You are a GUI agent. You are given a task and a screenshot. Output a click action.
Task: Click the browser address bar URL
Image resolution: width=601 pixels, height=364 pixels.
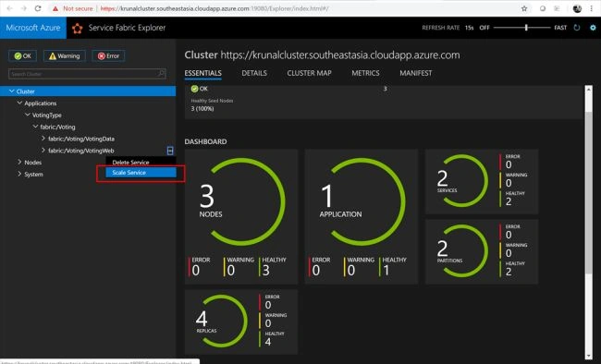coord(215,8)
